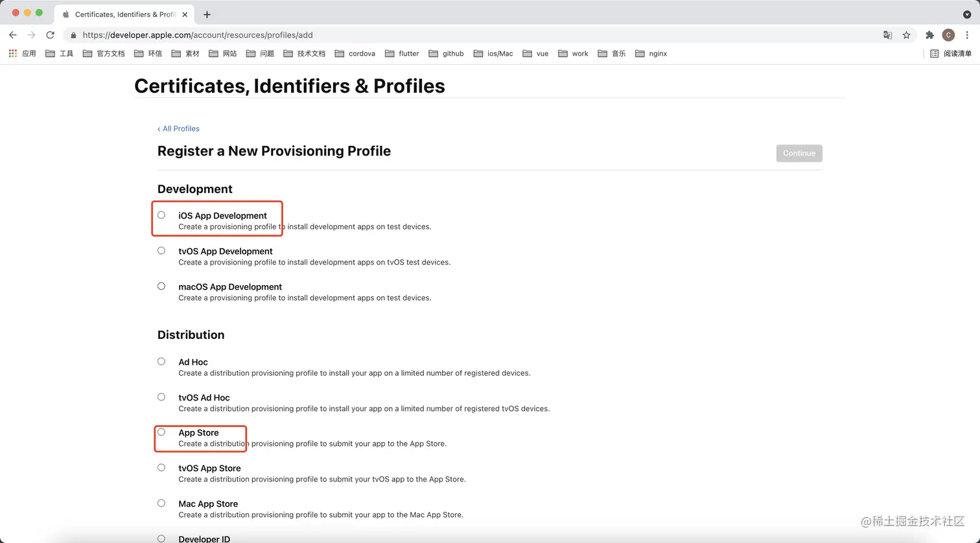Click the Certificates, Identifiers & Profiles heading
Image resolution: width=980 pixels, height=543 pixels.
point(290,86)
